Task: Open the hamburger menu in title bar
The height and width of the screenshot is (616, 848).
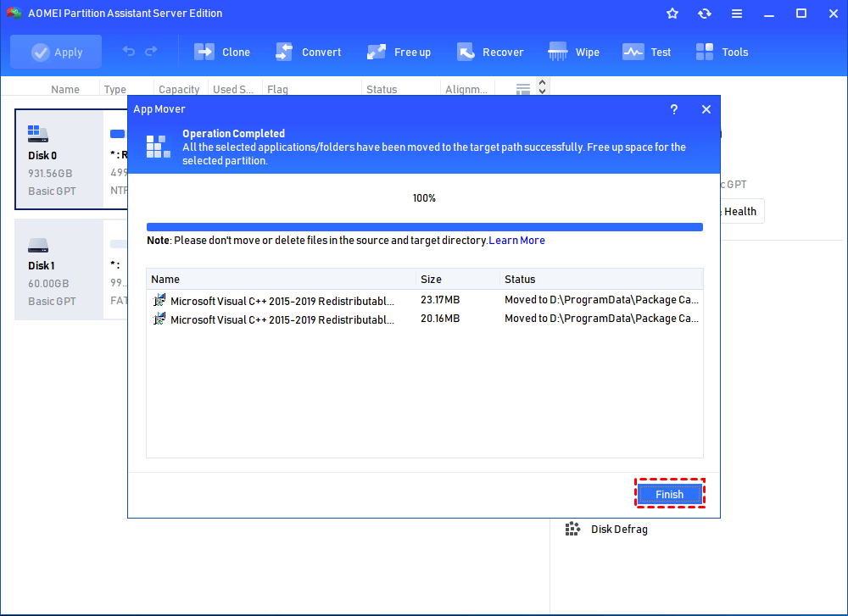Action: (x=737, y=14)
